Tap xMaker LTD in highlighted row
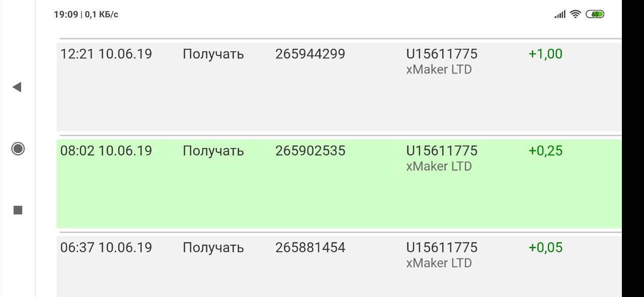 [439, 167]
